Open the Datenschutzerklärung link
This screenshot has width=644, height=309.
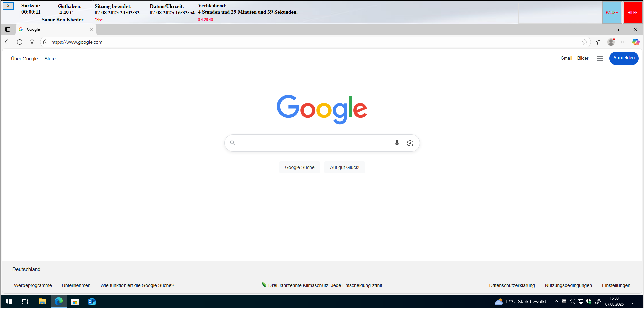(512, 285)
